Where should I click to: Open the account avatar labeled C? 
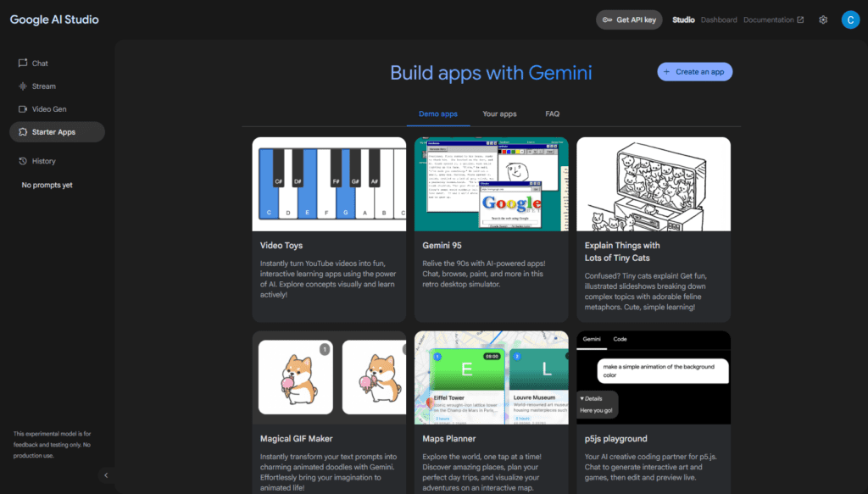[x=850, y=20]
